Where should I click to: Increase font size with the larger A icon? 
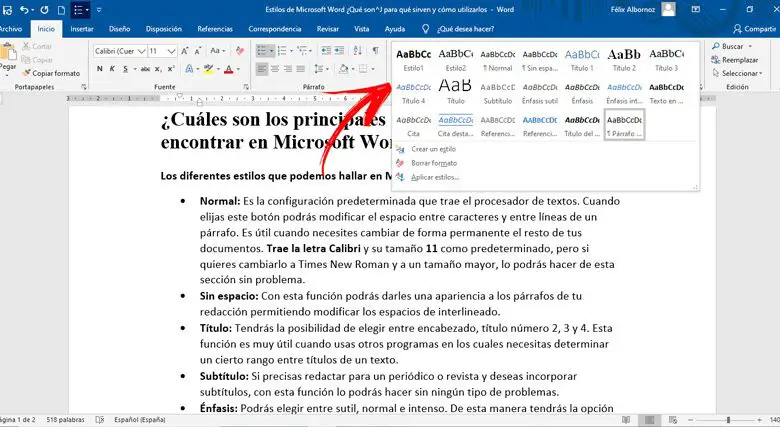click(185, 51)
